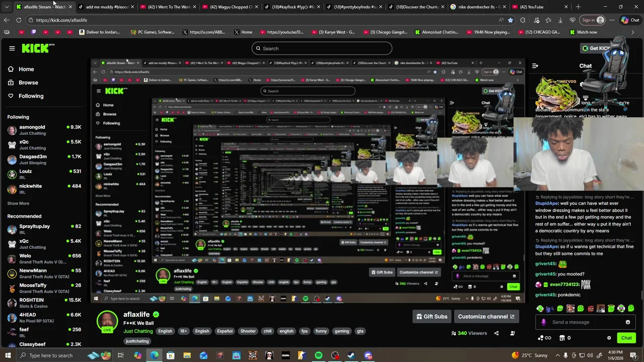Click the Get KICK button
Screen dimensions: 644x362
point(597,48)
